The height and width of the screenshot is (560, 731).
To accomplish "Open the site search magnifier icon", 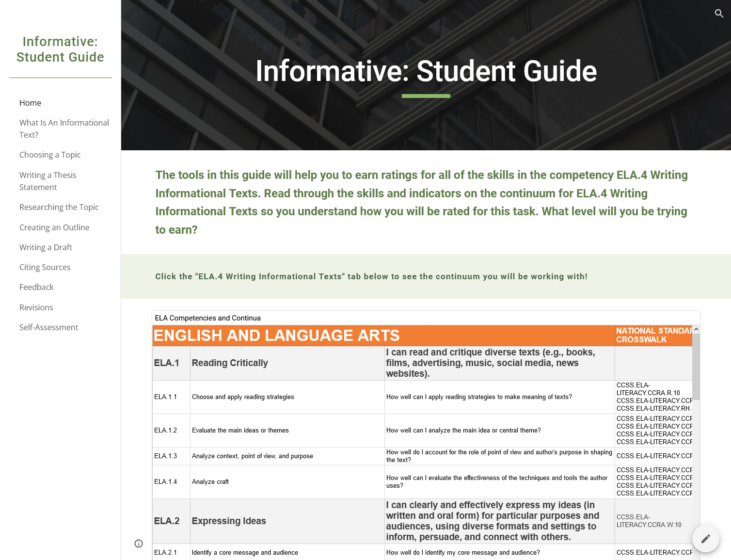I will [x=719, y=14].
